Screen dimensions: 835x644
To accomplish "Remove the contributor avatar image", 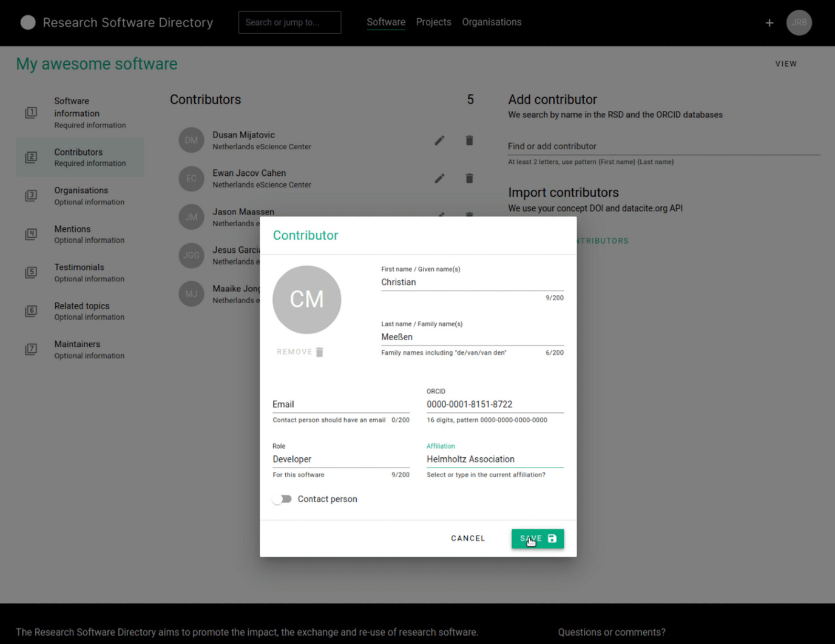I will [x=300, y=352].
